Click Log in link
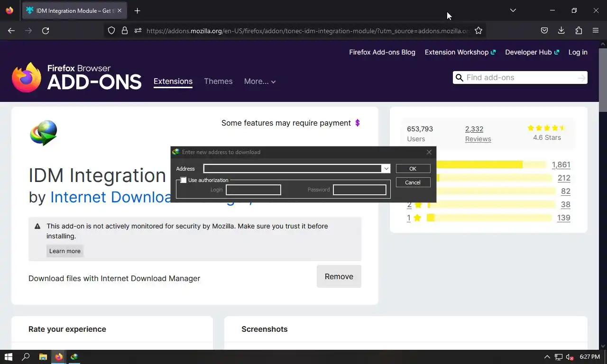607x364 pixels. click(x=578, y=52)
